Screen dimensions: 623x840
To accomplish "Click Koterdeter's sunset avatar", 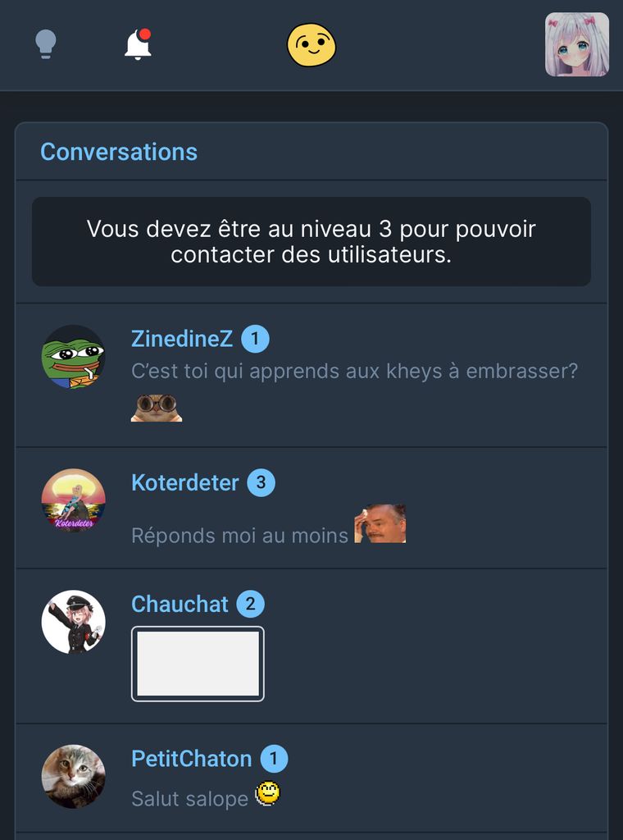I will coord(74,500).
